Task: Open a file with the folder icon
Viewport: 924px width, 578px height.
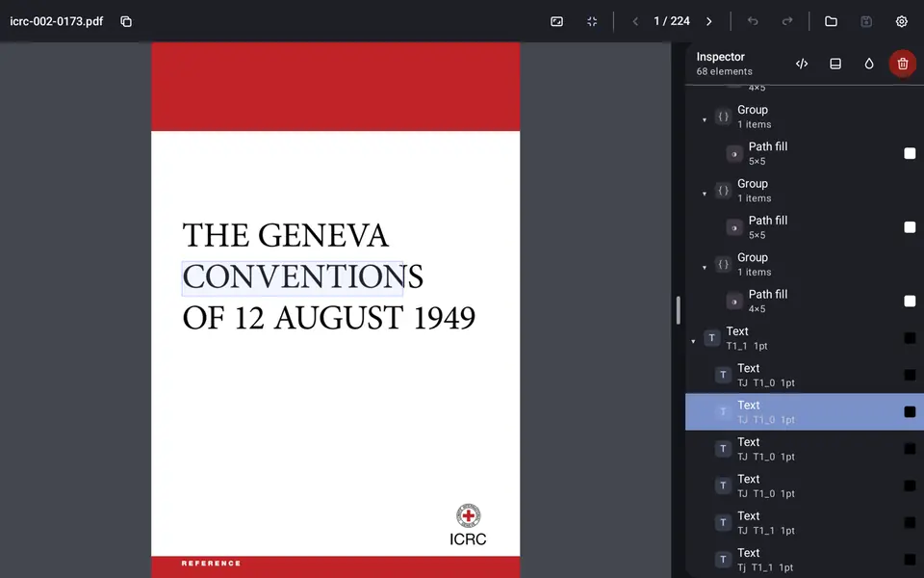Action: pos(831,21)
